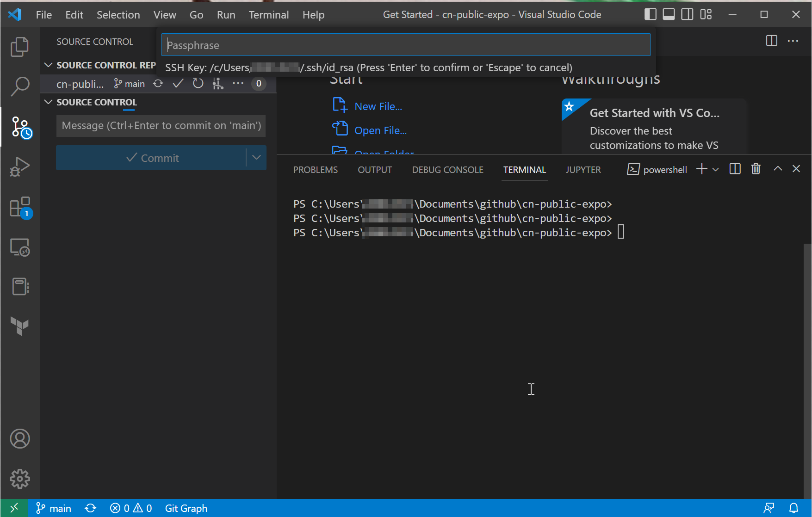
Task: Split the terminal pane
Action: coord(734,168)
